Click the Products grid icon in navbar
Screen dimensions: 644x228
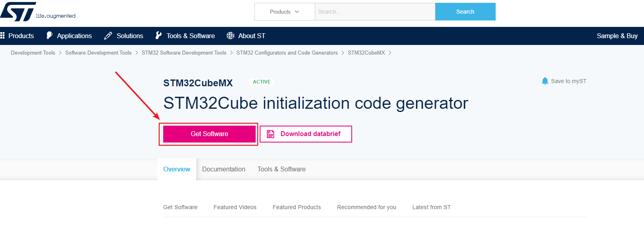pyautogui.click(x=2, y=36)
